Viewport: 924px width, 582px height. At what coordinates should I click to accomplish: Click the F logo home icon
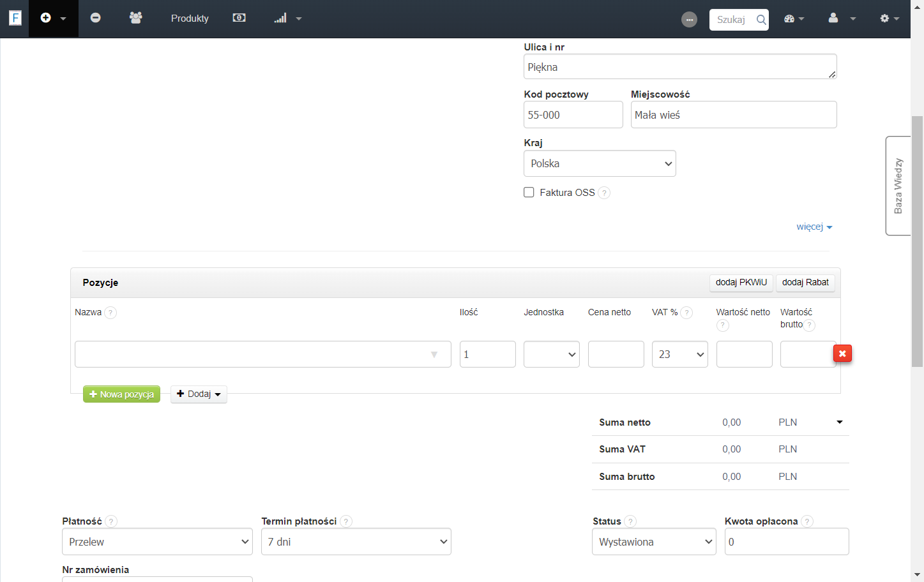coord(15,18)
